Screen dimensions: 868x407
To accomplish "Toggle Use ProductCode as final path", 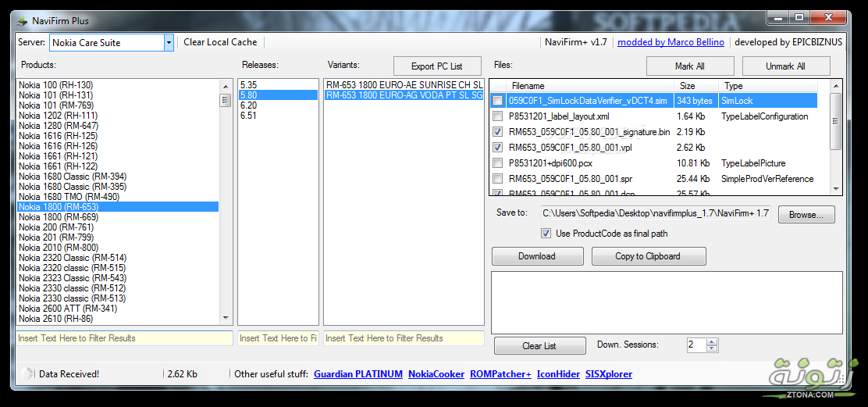I will point(546,234).
